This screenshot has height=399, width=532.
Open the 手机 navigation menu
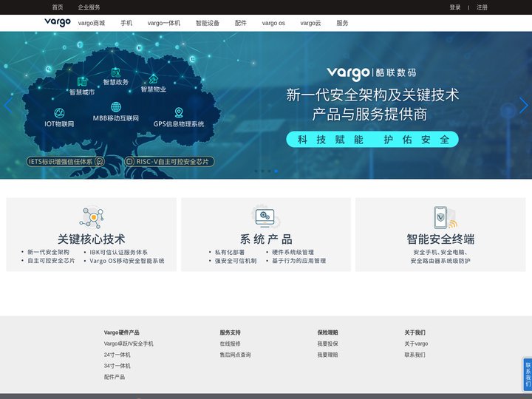click(126, 23)
